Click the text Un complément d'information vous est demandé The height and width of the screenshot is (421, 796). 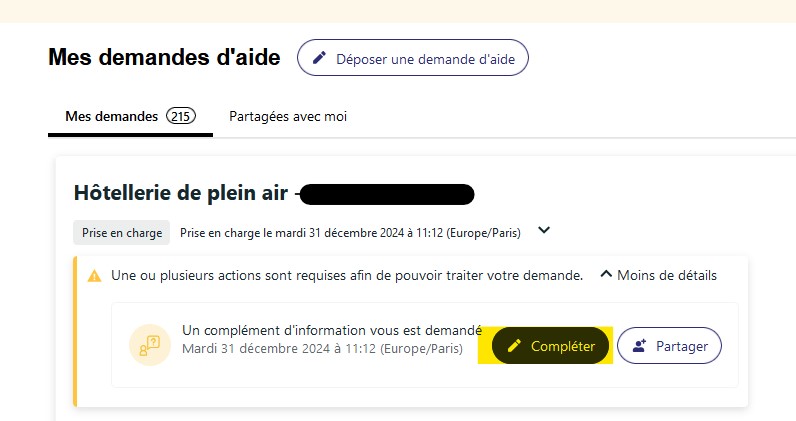tap(332, 330)
